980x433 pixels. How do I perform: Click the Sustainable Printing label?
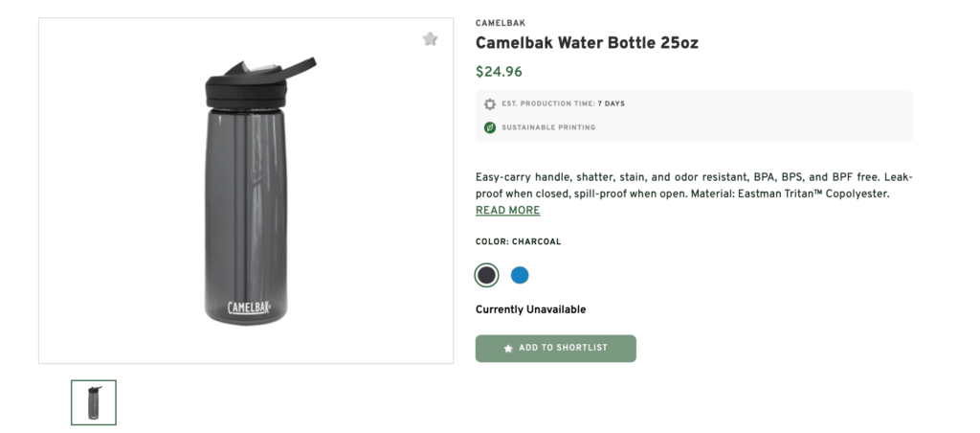click(x=548, y=127)
